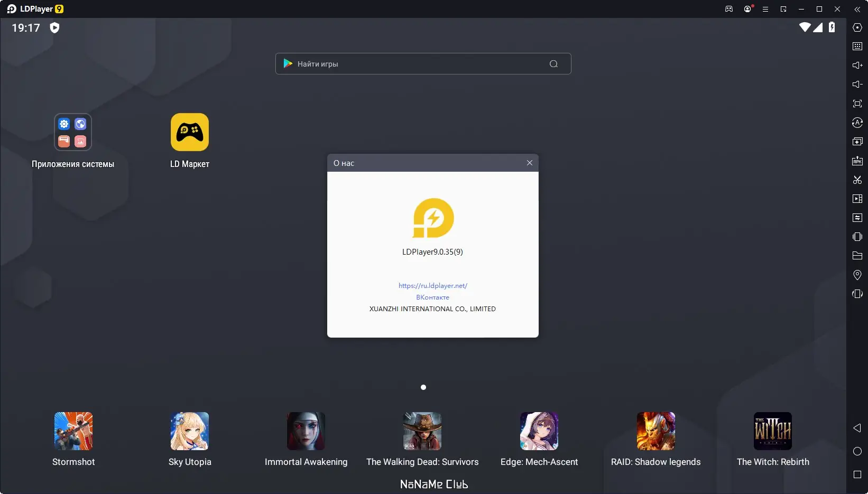This screenshot has height=494, width=868.
Task: Click the home screen page indicator dot
Action: [x=423, y=387]
